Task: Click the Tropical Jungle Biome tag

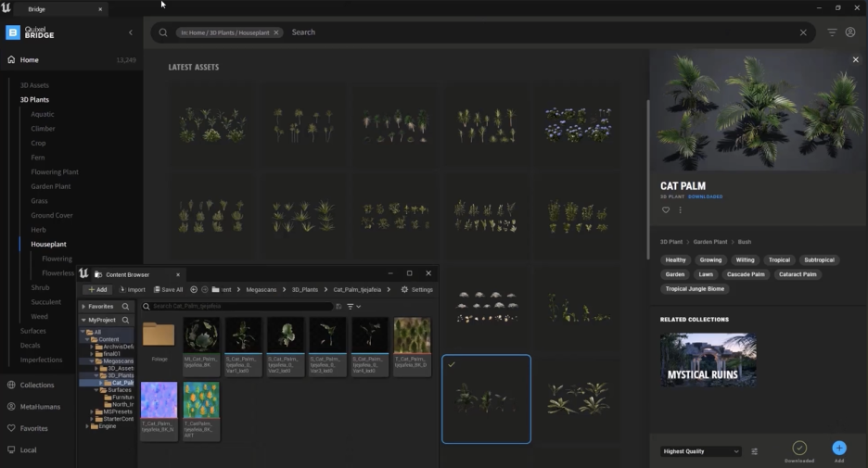Action: coord(695,289)
